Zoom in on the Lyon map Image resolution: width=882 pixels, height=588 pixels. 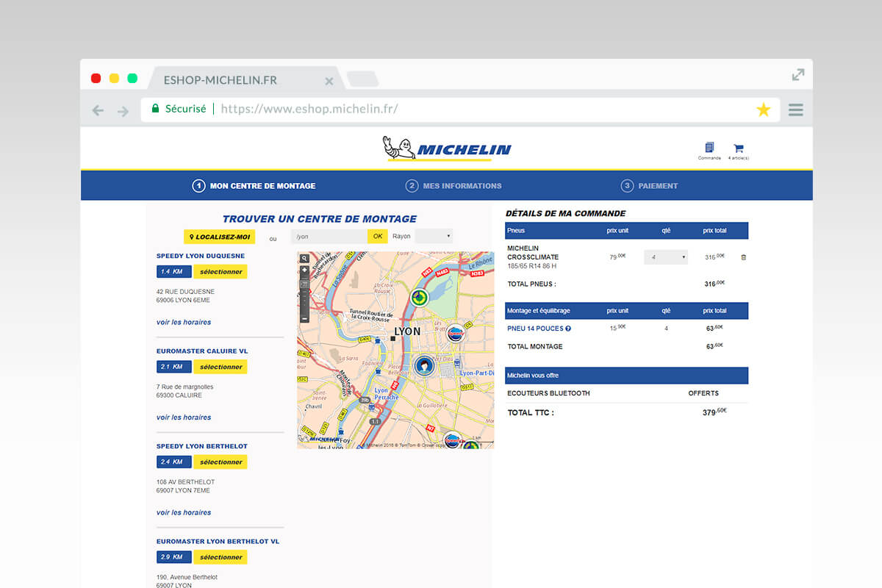click(304, 270)
